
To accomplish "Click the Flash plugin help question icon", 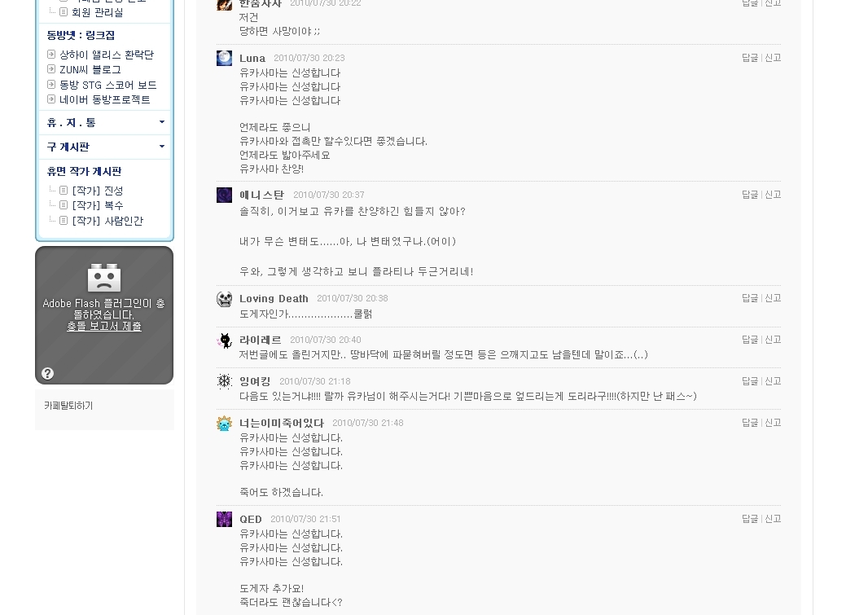I will [x=47, y=374].
